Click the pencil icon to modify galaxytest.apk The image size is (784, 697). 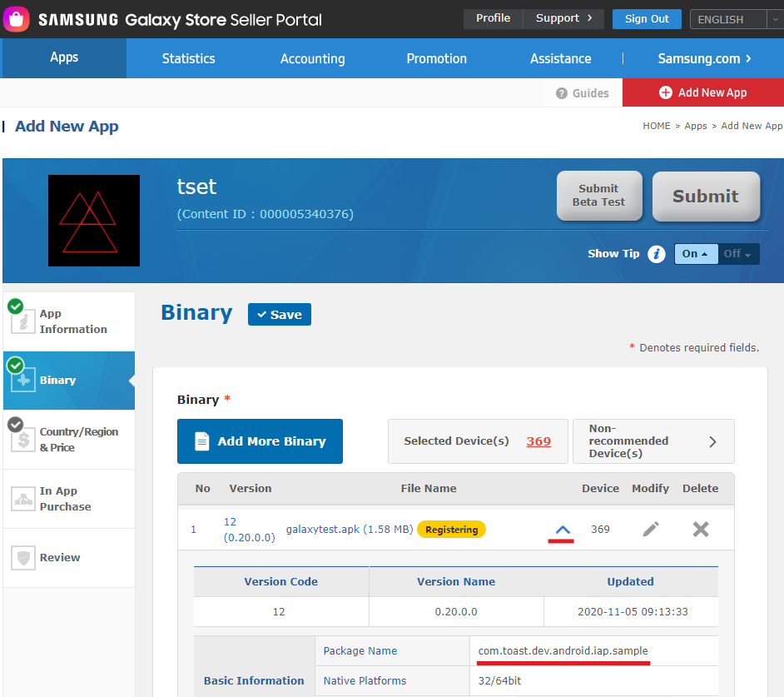[651, 529]
